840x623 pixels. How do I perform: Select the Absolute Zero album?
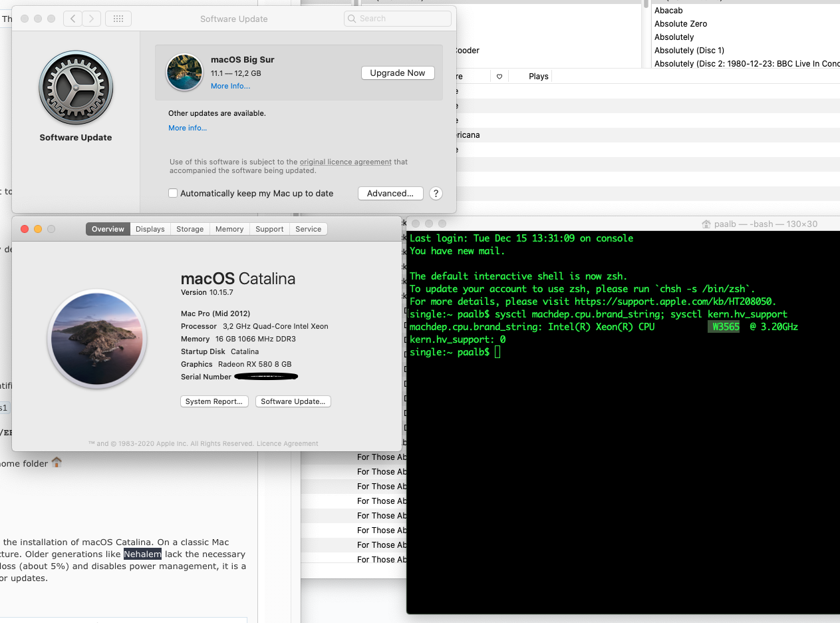pyautogui.click(x=680, y=24)
